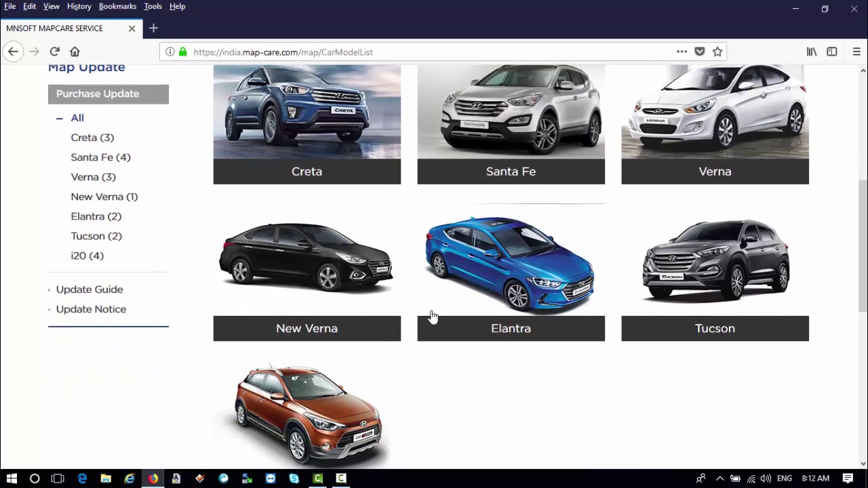Launch Internet Explorer from taskbar
This screenshot has height=488, width=868.
pyautogui.click(x=130, y=479)
